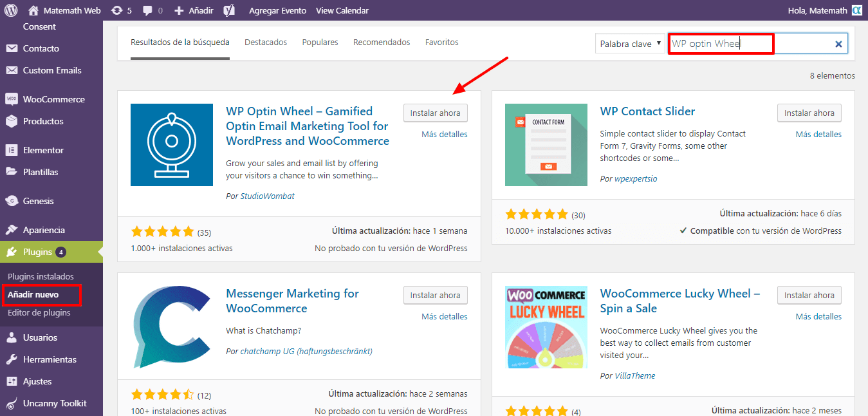Screen dimensions: 868x416
Task: Open the Messenger Marketing plugin thumbnail
Action: (172, 327)
